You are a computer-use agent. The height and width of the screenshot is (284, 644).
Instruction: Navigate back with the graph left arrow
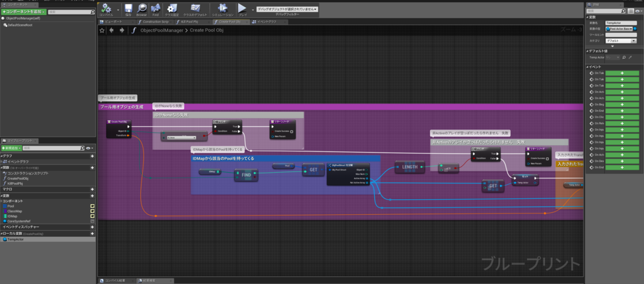(111, 30)
